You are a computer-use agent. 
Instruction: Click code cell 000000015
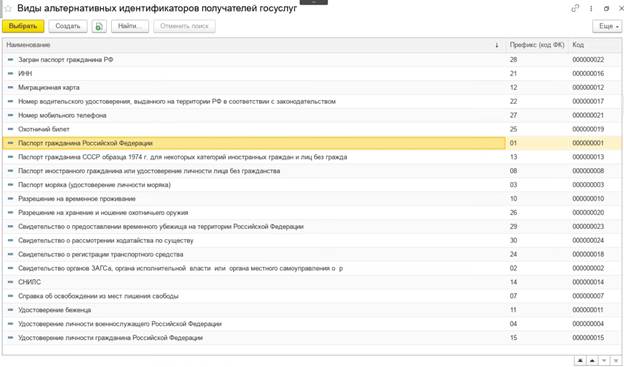coord(588,338)
